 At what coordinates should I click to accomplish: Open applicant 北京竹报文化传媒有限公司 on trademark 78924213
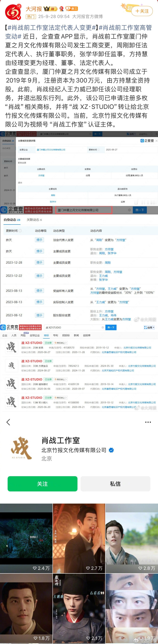(142, 366)
